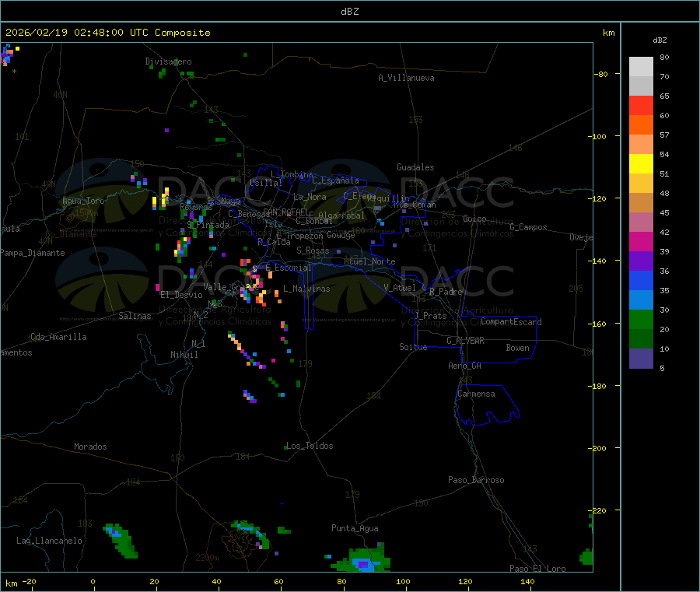Viewport: 700px width, 592px height.
Task: Click the 0 km horizontal axis label
Action: (x=93, y=582)
